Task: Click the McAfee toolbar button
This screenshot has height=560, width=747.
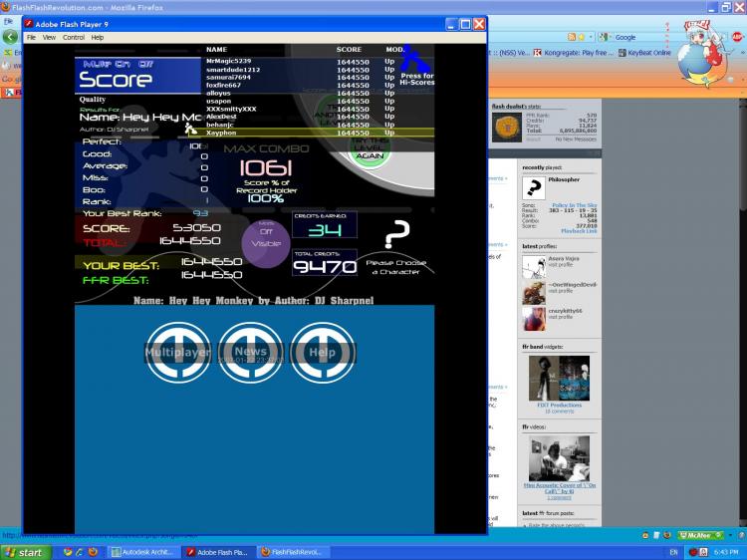Action: [701, 536]
